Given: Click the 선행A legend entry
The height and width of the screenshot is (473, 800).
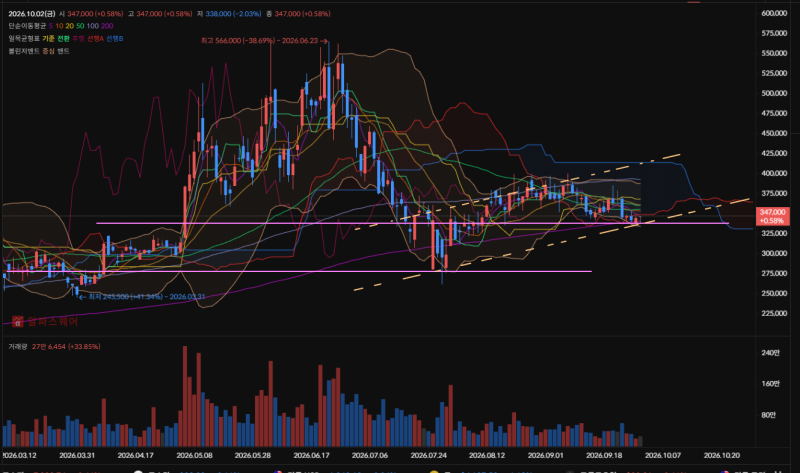Looking at the screenshot, I should (95, 39).
